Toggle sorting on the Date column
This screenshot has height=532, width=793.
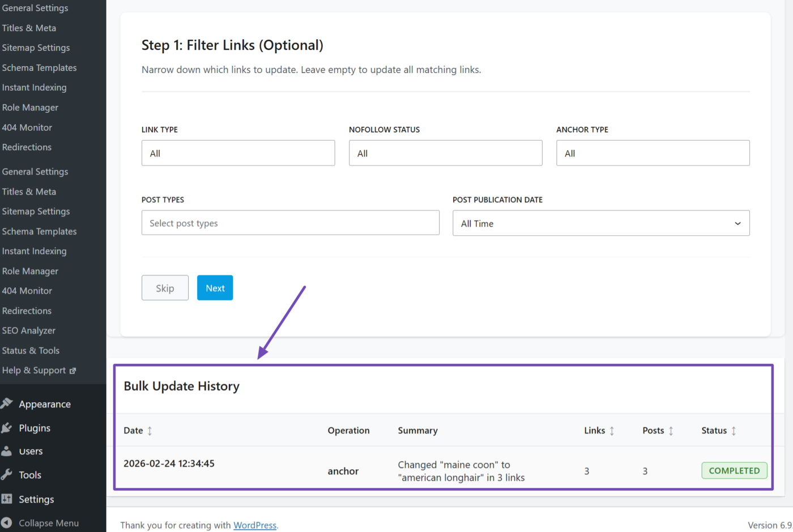pos(151,430)
